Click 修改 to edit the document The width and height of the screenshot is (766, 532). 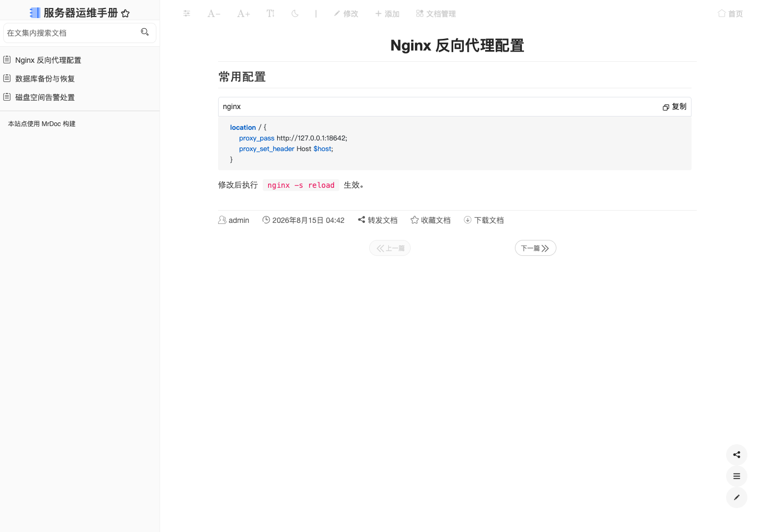pyautogui.click(x=346, y=14)
